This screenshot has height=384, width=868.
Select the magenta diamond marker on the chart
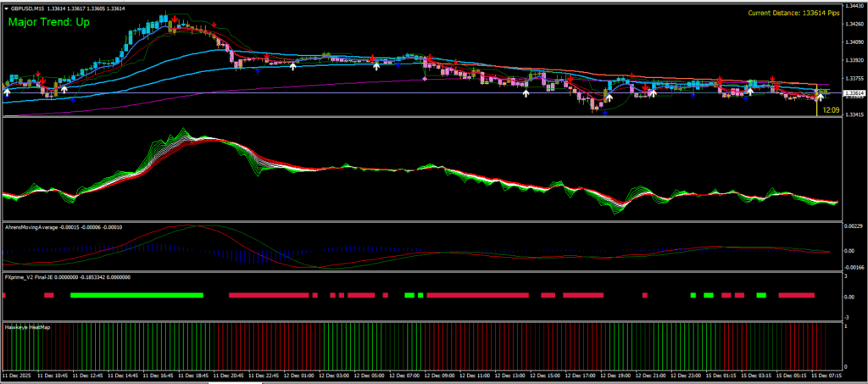[x=423, y=79]
